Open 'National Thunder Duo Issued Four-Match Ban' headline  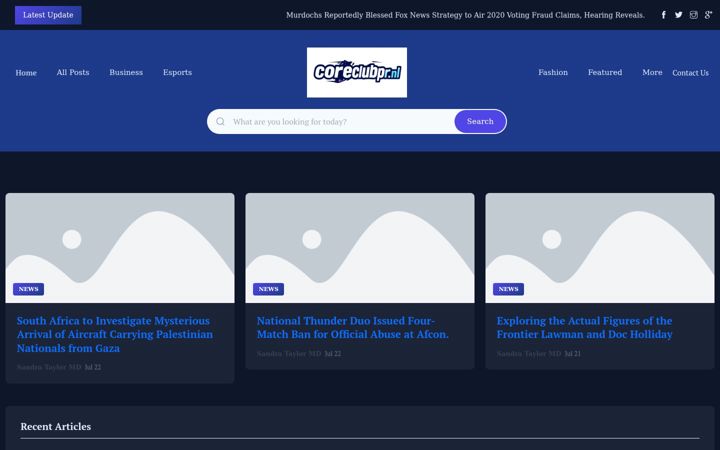point(353,327)
